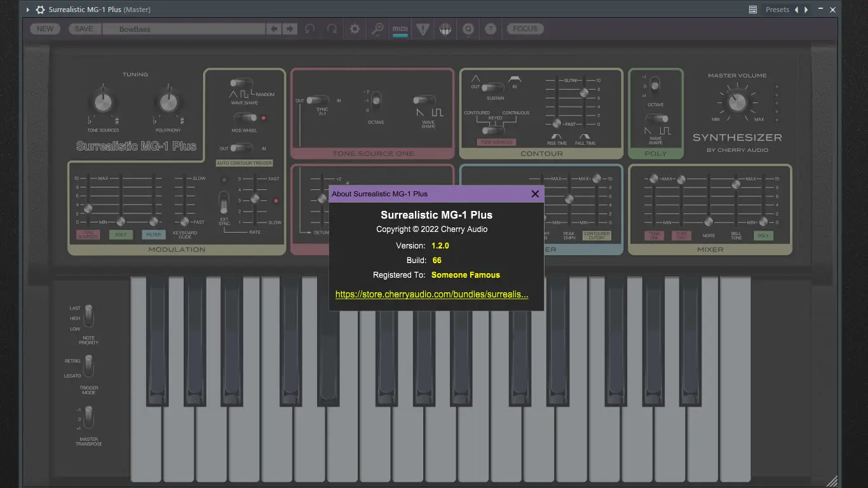Open the preset browser grid menu

pyautogui.click(x=753, y=9)
